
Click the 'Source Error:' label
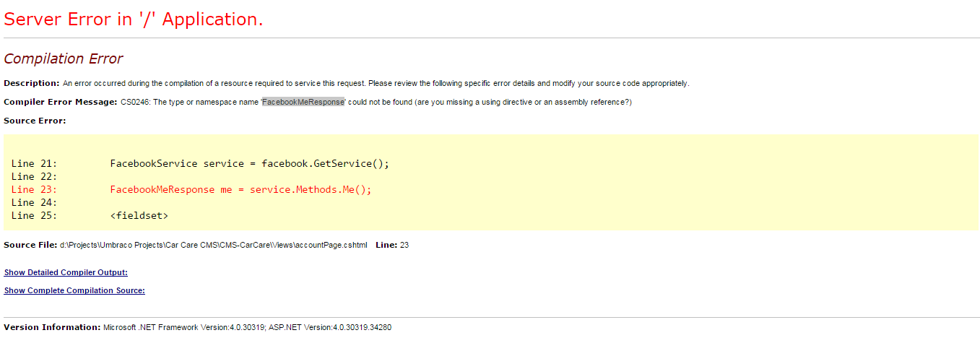click(35, 121)
